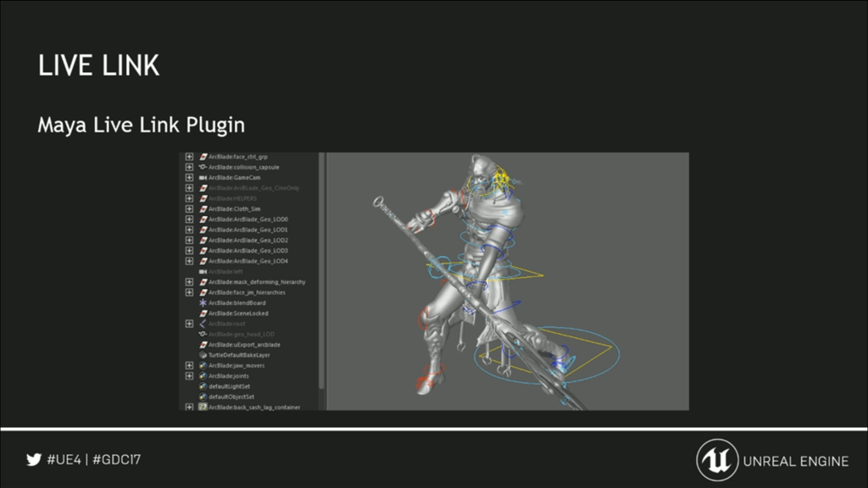Expand the ArcBlade:jaw_movers set
Screen dimensions: 868x488
[189, 366]
